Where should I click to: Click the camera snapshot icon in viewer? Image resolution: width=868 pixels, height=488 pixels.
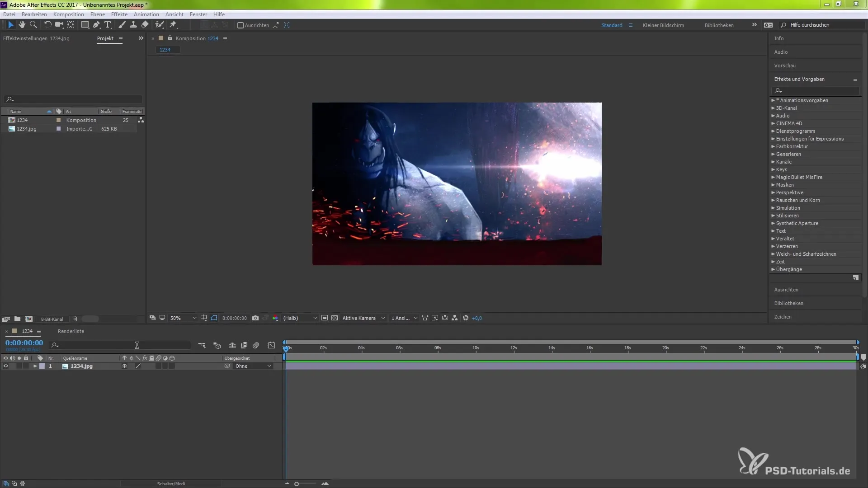255,318
